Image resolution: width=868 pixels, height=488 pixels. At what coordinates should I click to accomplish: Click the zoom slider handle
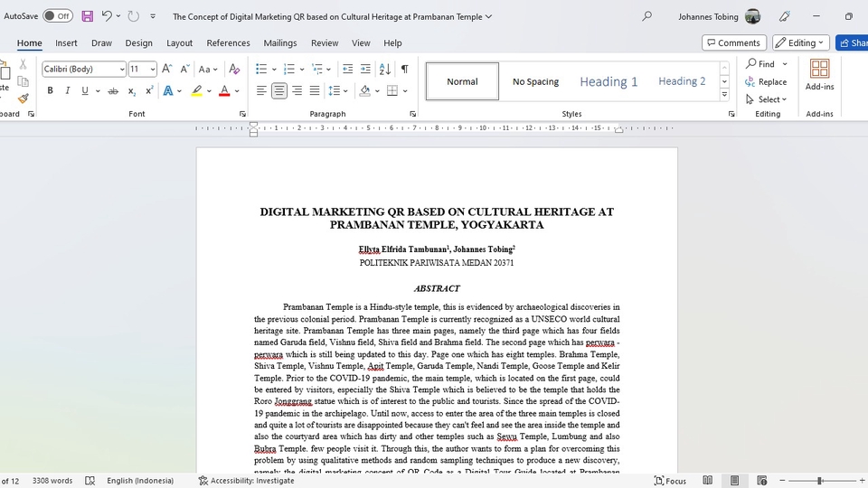click(819, 480)
